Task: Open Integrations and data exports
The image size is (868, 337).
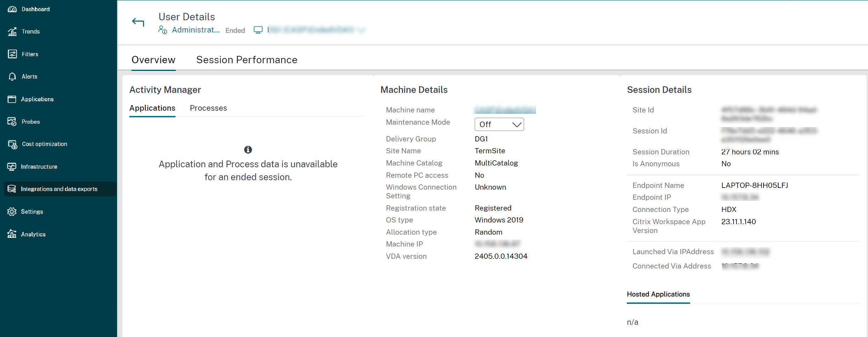Action: click(x=59, y=189)
